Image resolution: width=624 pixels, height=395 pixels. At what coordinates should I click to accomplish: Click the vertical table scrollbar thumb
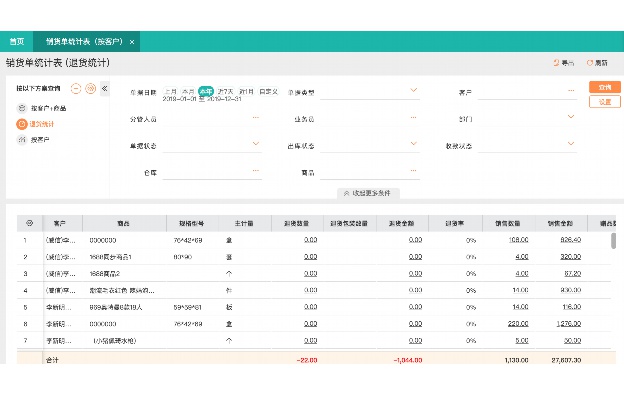click(x=613, y=241)
